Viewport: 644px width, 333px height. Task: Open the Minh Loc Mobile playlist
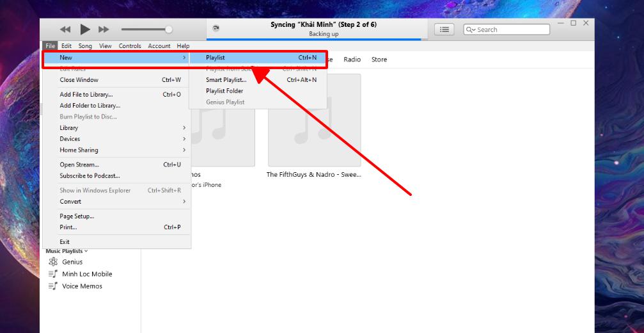[x=87, y=274]
